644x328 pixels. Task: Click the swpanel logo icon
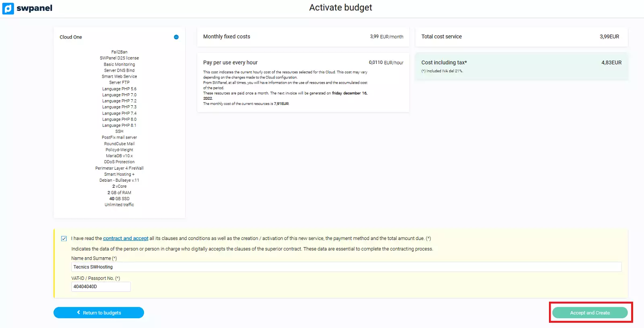[x=8, y=8]
